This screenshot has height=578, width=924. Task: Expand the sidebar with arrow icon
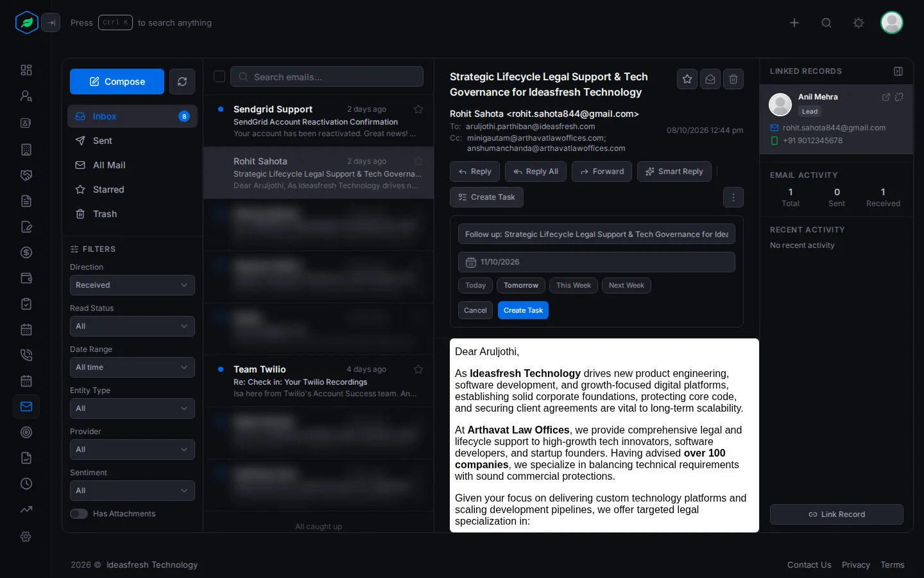(51, 23)
